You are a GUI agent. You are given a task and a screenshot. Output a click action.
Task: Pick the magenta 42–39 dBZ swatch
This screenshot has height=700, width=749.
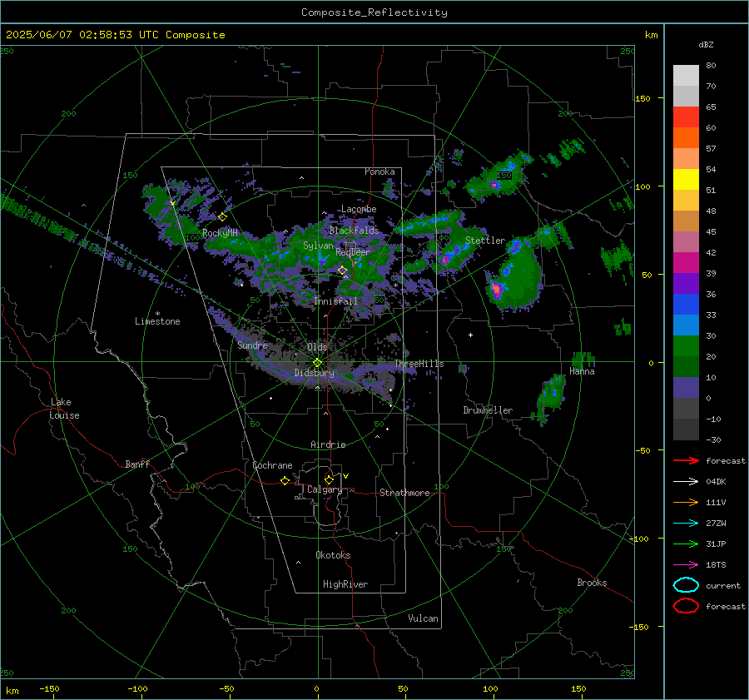[x=686, y=263]
